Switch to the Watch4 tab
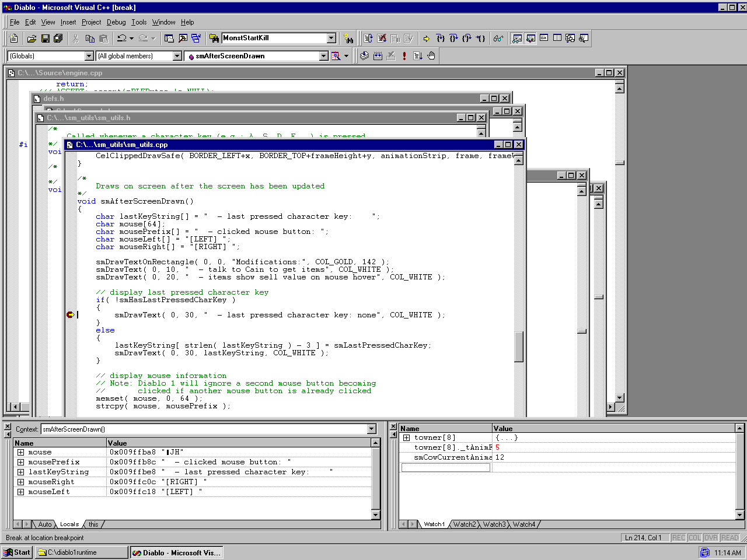 click(524, 524)
